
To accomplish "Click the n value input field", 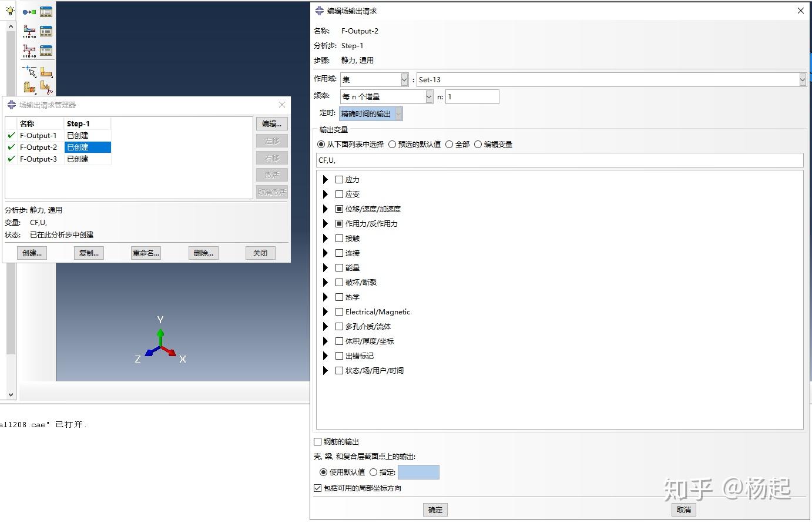I will [x=472, y=96].
